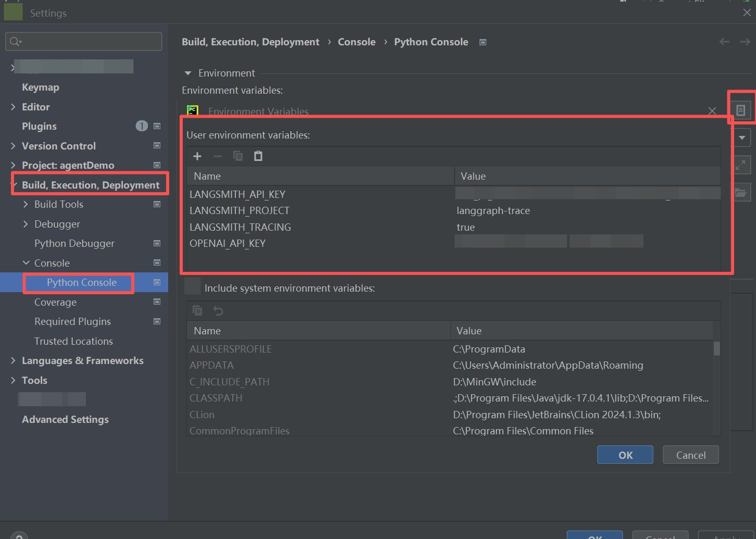Screen dimensions: 756x539
Task: Expand the Editor settings section
Action: tap(13, 107)
